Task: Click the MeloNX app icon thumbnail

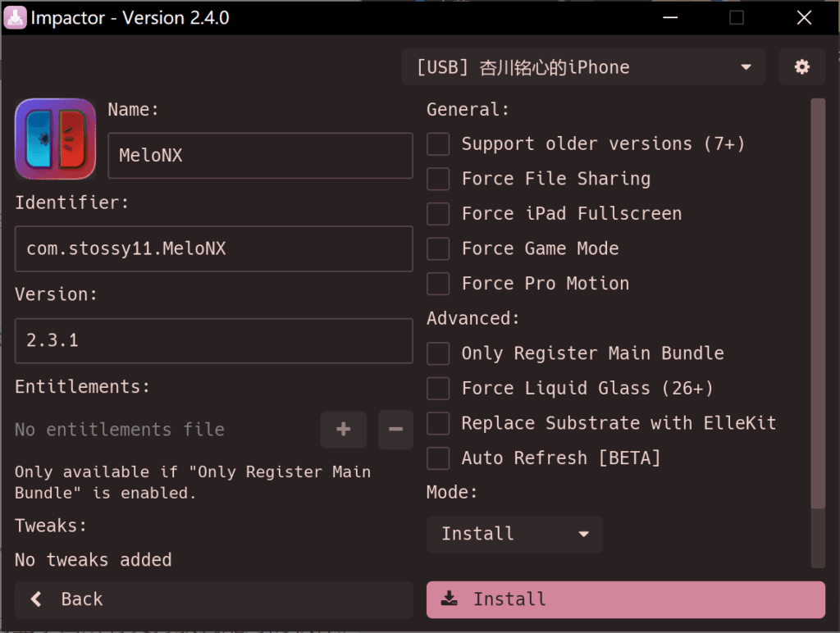Action: tap(56, 139)
